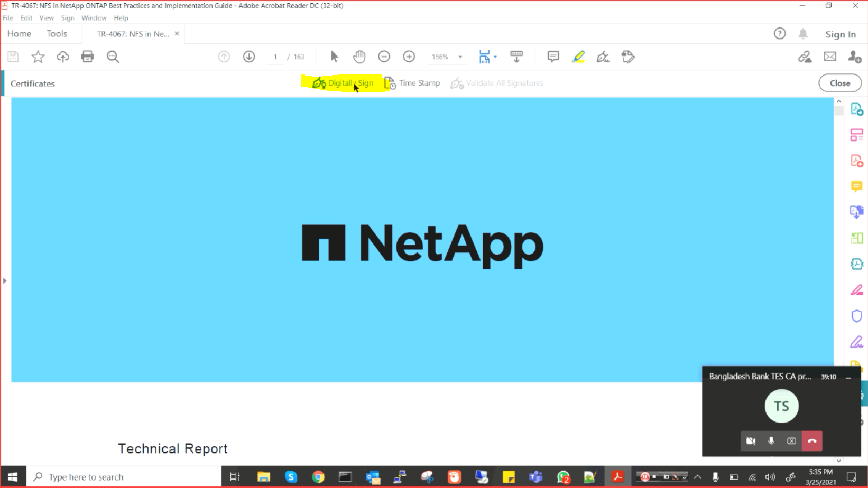Image resolution: width=868 pixels, height=488 pixels.
Task: Open the Windows Start menu
Action: pos(13,477)
